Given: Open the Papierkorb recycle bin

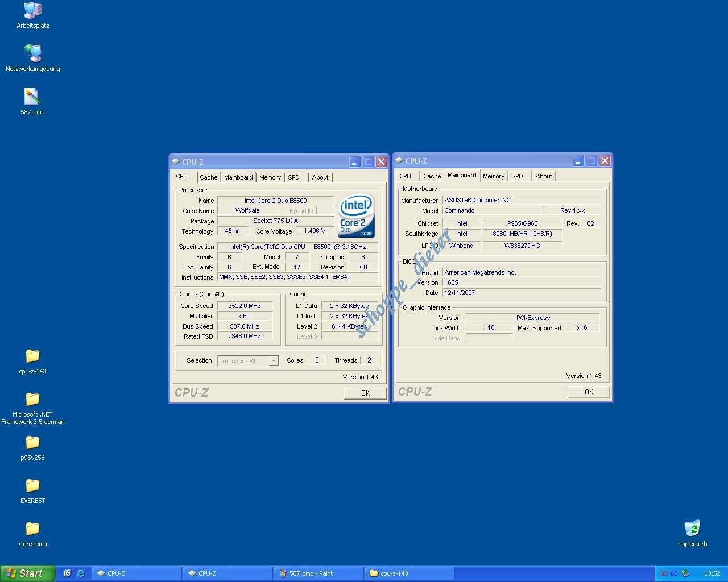Looking at the screenshot, I should pyautogui.click(x=692, y=534).
